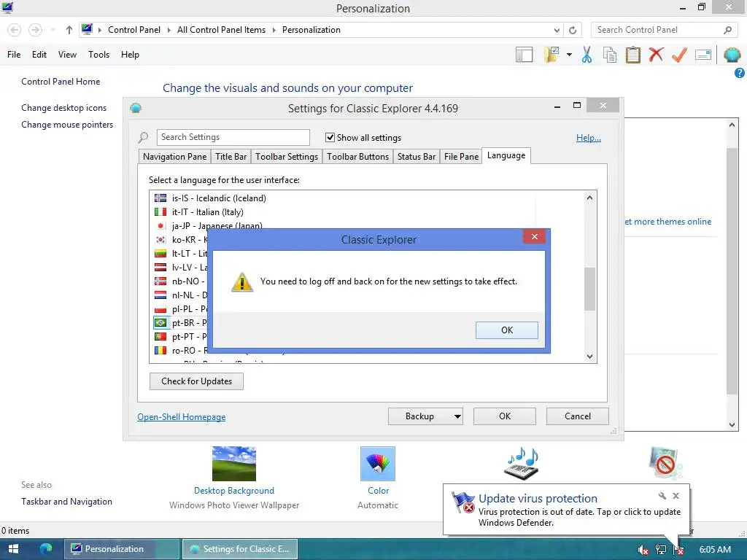Close Update virus protection notification
747x560 pixels.
[x=676, y=496]
